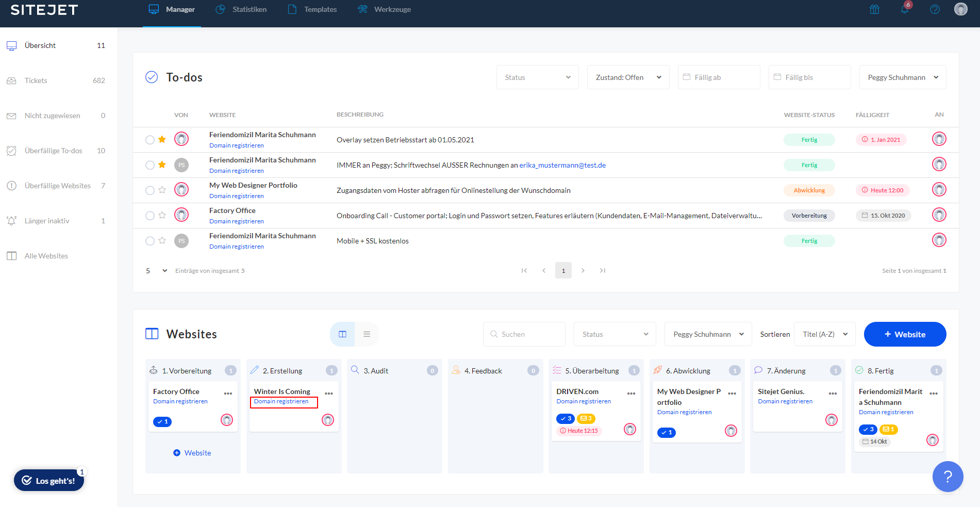Mark Overlay setzen to-do as done
Viewport: 980px width, 507px height.
pyautogui.click(x=150, y=140)
